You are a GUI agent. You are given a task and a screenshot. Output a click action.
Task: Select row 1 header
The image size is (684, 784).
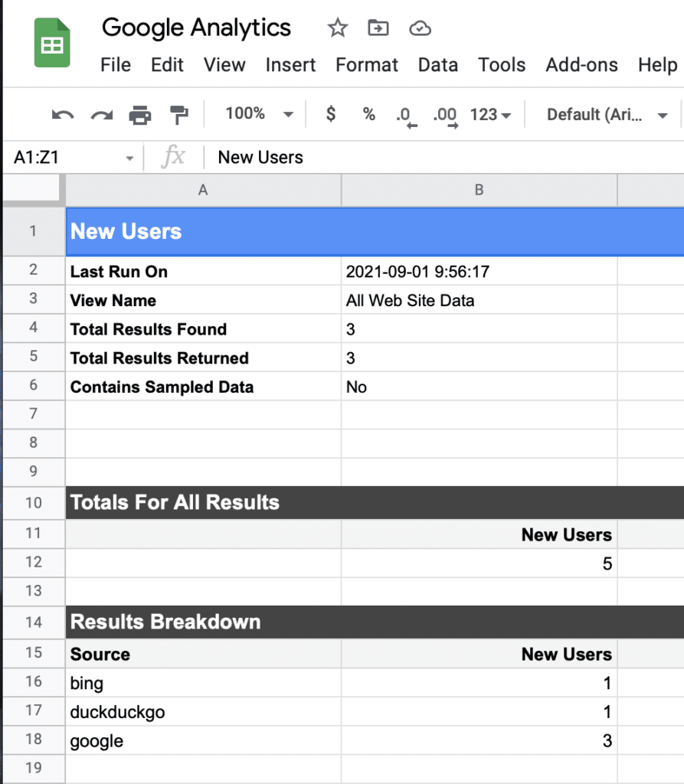coord(34,231)
